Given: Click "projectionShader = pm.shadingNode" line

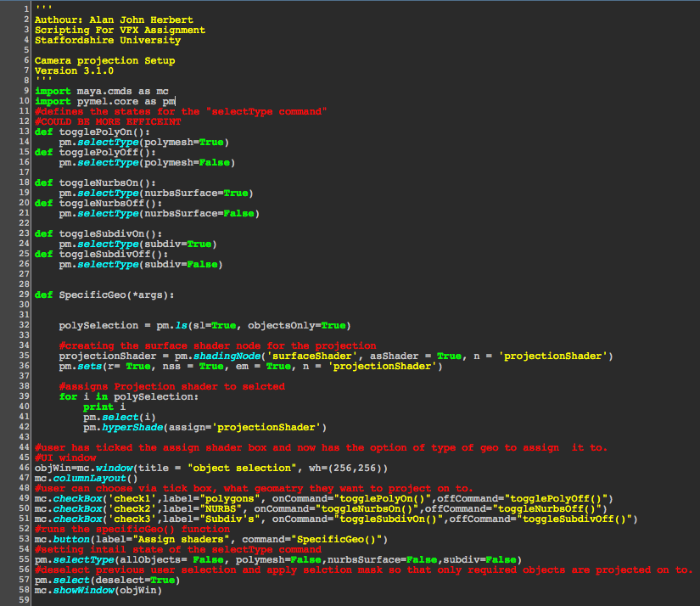Looking at the screenshot, I should [336, 356].
